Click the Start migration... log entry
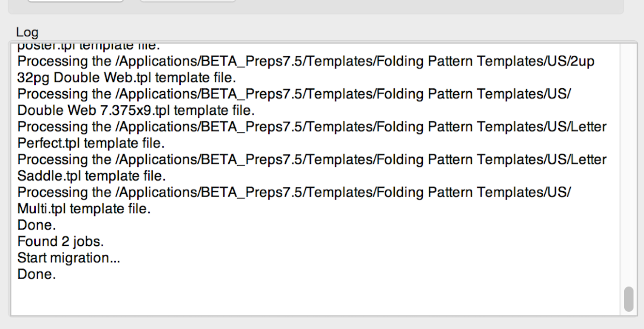The height and width of the screenshot is (329, 644). pyautogui.click(x=69, y=258)
